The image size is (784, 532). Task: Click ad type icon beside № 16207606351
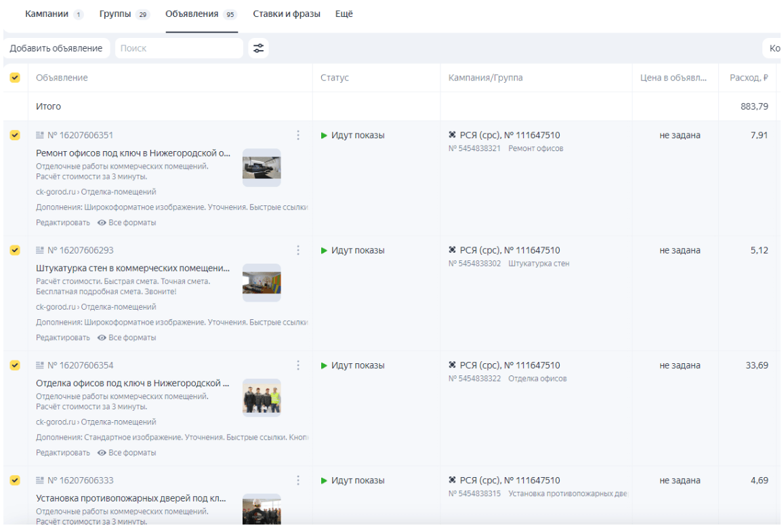click(x=40, y=135)
